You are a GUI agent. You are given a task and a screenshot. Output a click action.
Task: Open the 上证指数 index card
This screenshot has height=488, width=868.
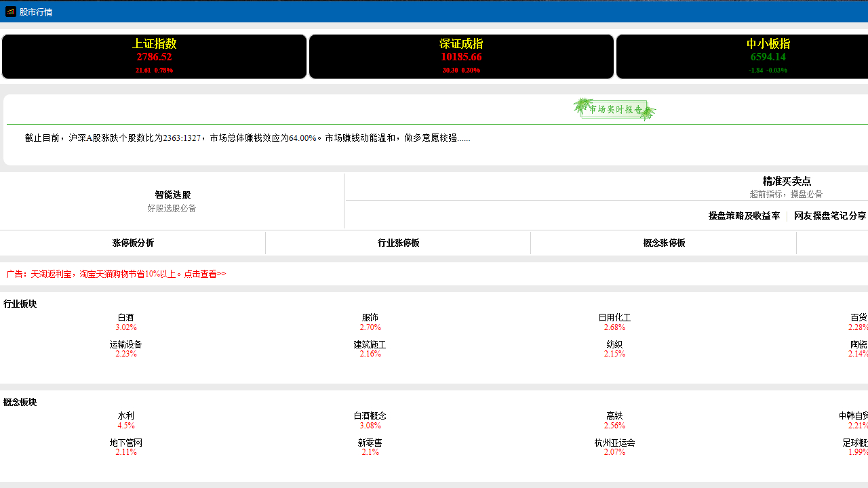tap(155, 57)
